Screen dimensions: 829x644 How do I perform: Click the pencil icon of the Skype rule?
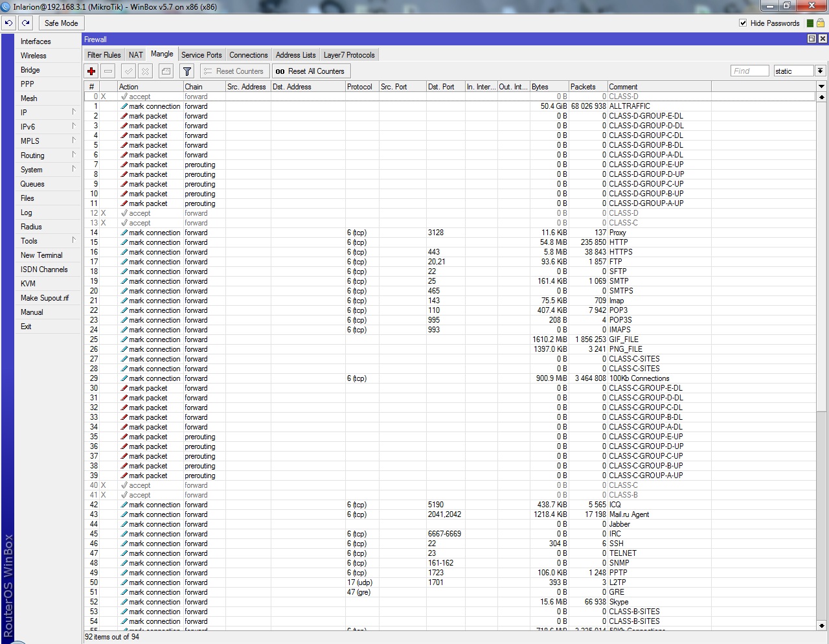coord(124,602)
